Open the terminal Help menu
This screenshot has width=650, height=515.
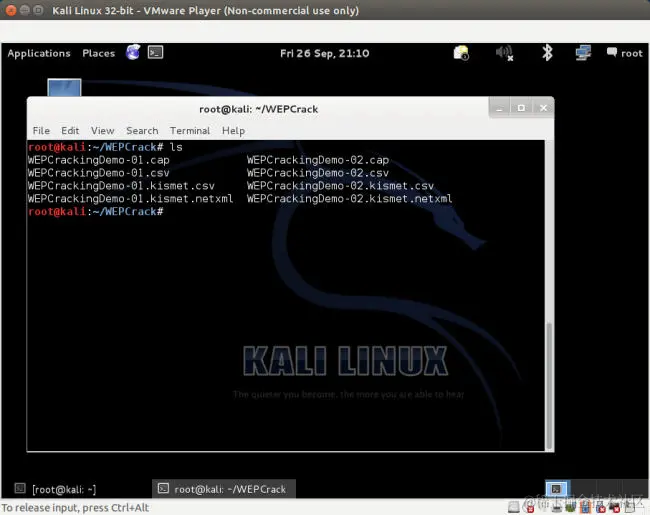click(x=233, y=131)
